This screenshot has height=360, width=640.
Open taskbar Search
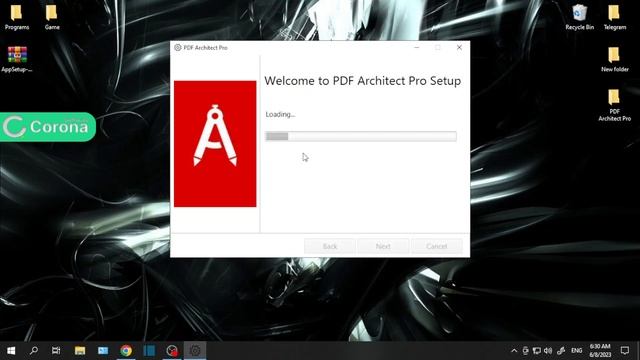34,351
